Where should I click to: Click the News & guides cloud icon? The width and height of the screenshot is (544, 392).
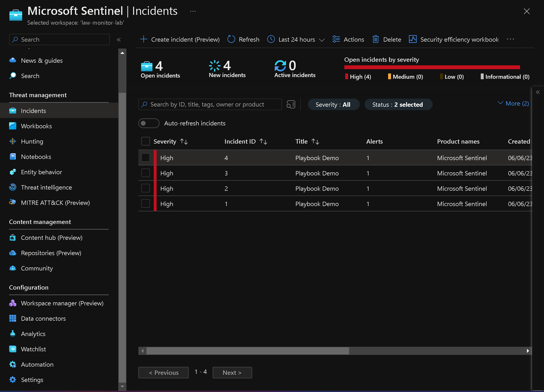(13, 60)
